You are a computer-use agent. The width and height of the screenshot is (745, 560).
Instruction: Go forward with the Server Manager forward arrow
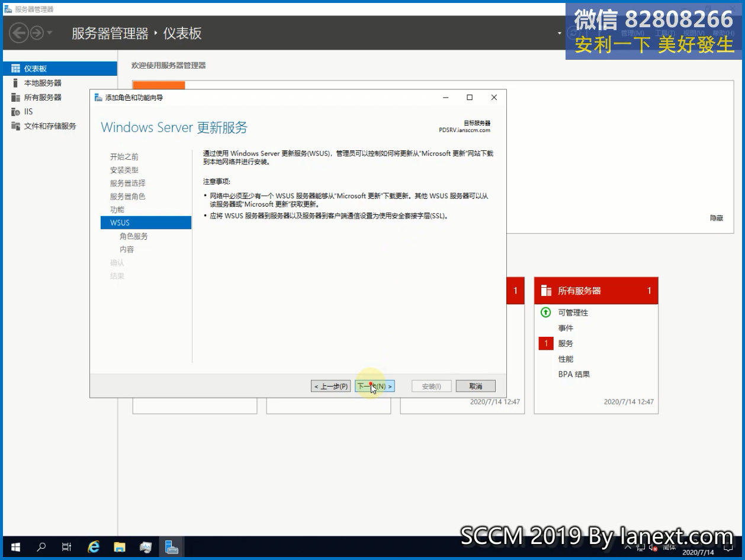37,33
